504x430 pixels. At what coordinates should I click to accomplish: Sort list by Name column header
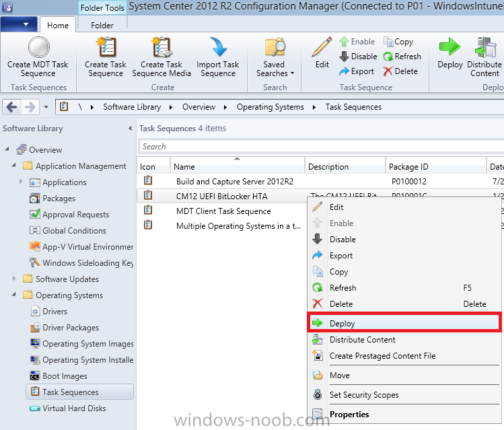[x=238, y=166]
